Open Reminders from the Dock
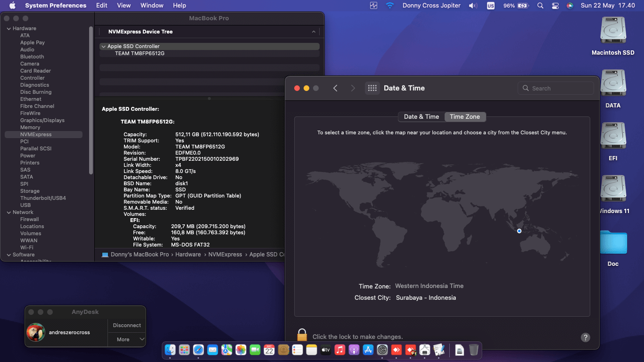The width and height of the screenshot is (644, 362). 297,350
